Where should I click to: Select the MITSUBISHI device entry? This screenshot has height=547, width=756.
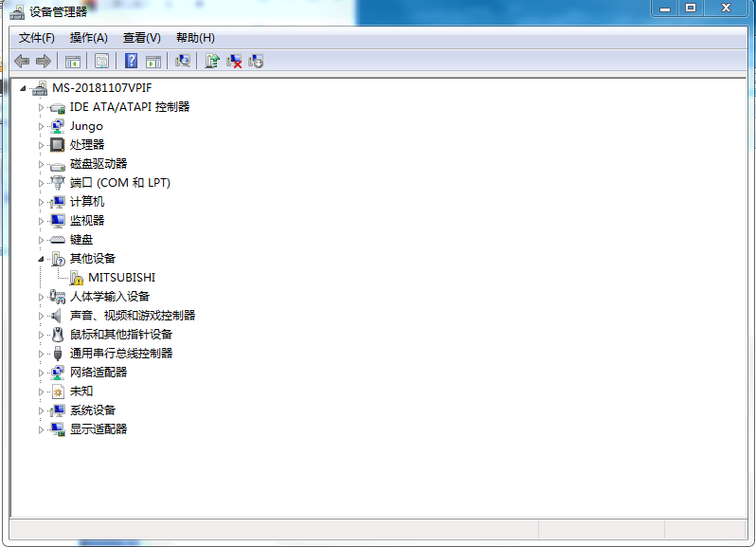pyautogui.click(x=121, y=278)
